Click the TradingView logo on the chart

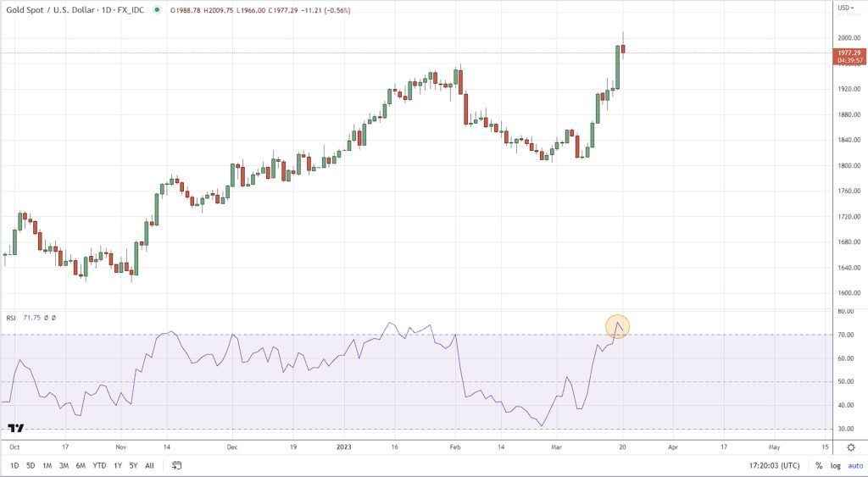pos(15,428)
